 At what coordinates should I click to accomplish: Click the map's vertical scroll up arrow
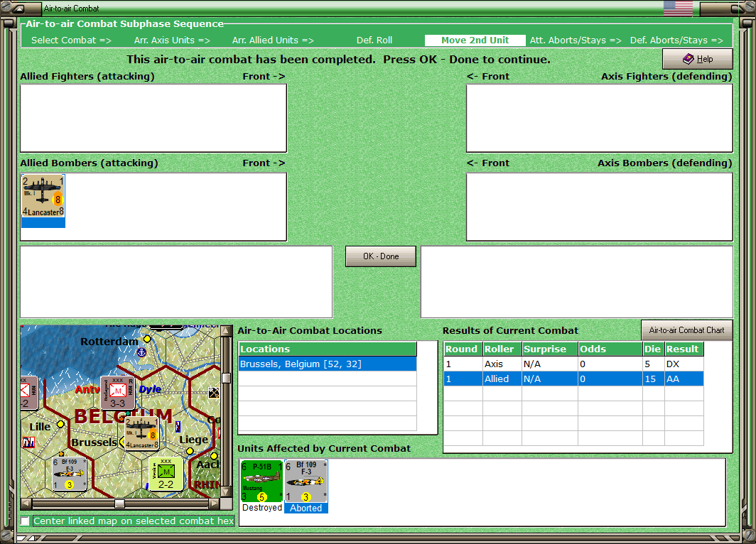point(226,331)
